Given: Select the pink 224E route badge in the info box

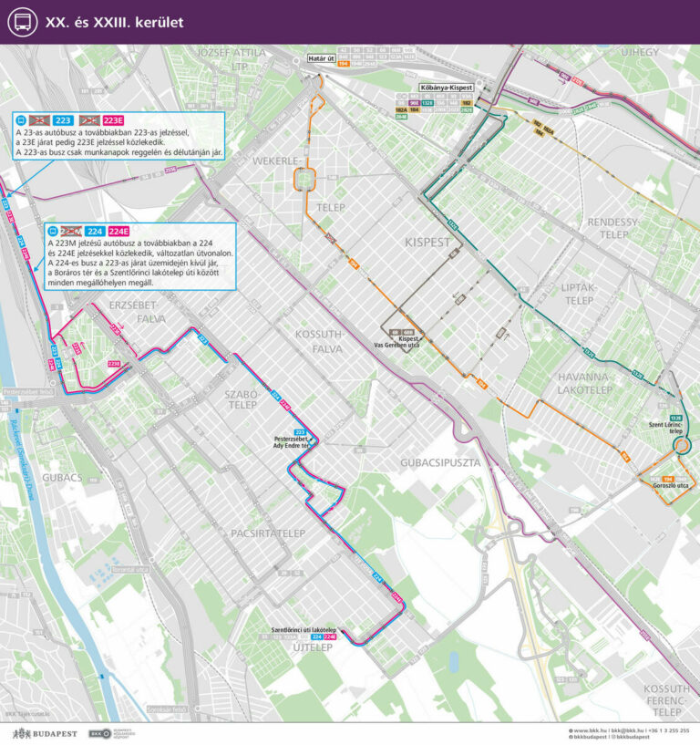Looking at the screenshot, I should [120, 231].
